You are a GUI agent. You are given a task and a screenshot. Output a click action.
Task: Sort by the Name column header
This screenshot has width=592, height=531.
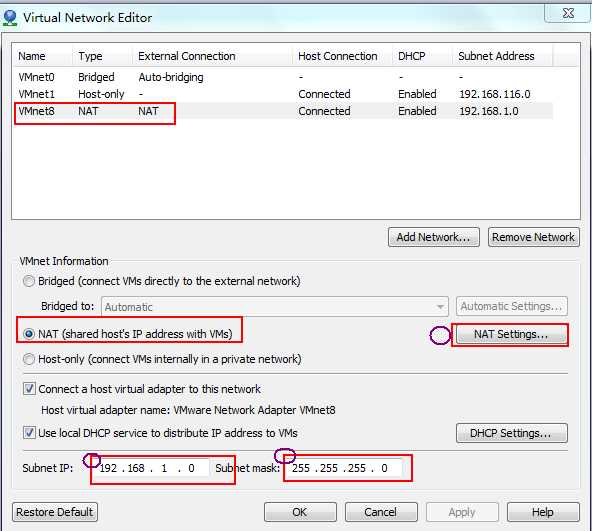[x=42, y=56]
